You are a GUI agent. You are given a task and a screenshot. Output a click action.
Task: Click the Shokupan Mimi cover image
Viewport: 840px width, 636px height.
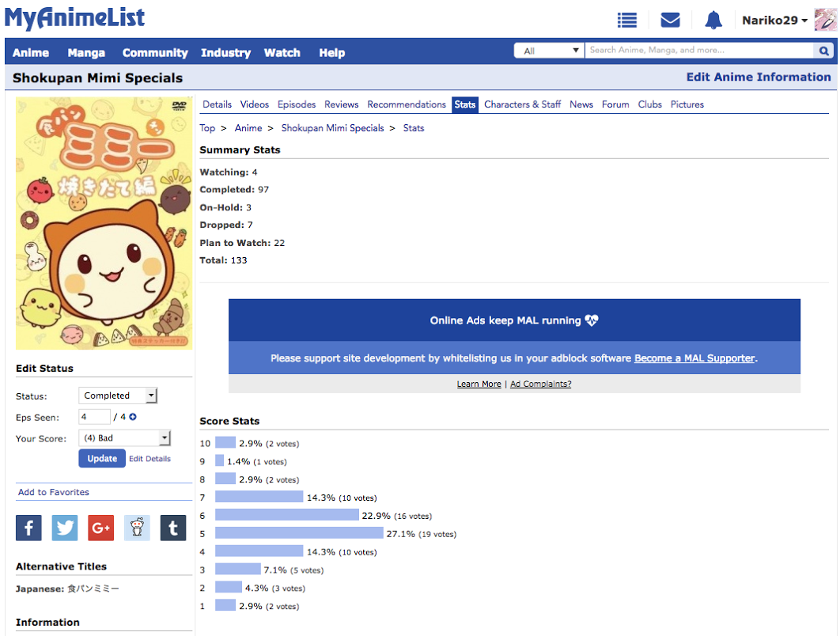103,222
